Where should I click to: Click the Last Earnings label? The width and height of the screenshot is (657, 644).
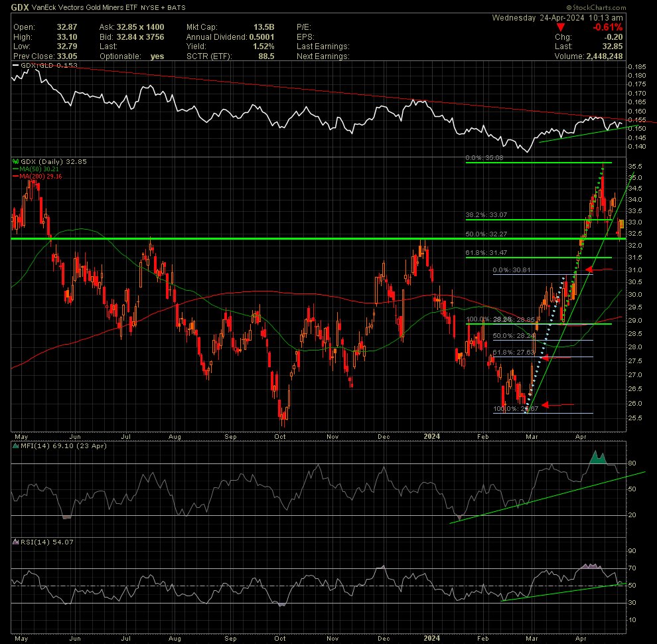coord(323,46)
